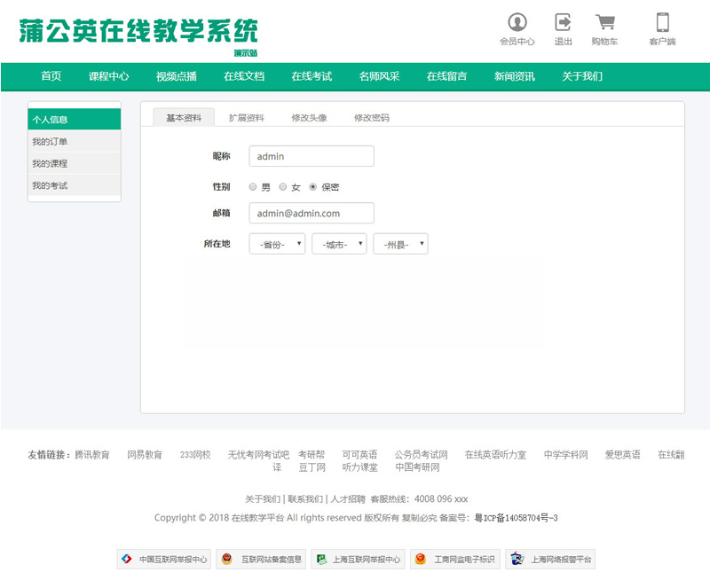The image size is (710, 588).
Task: Select the 女 gender radio button
Action: (x=283, y=187)
